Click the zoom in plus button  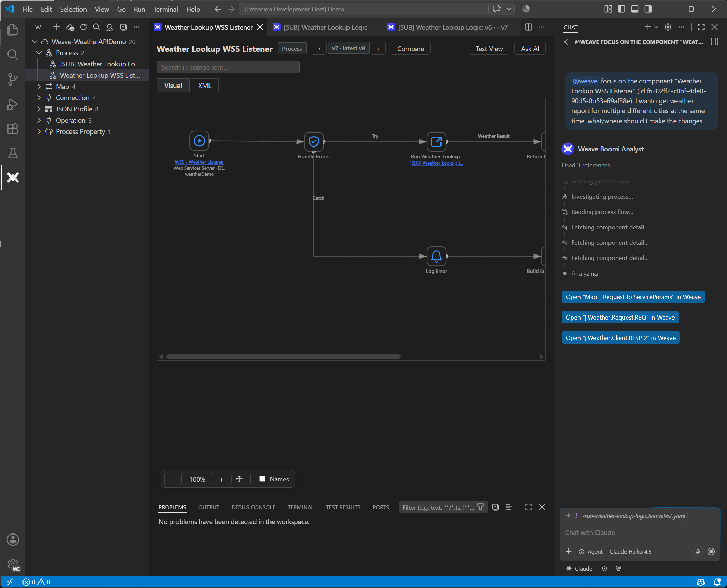pos(221,479)
